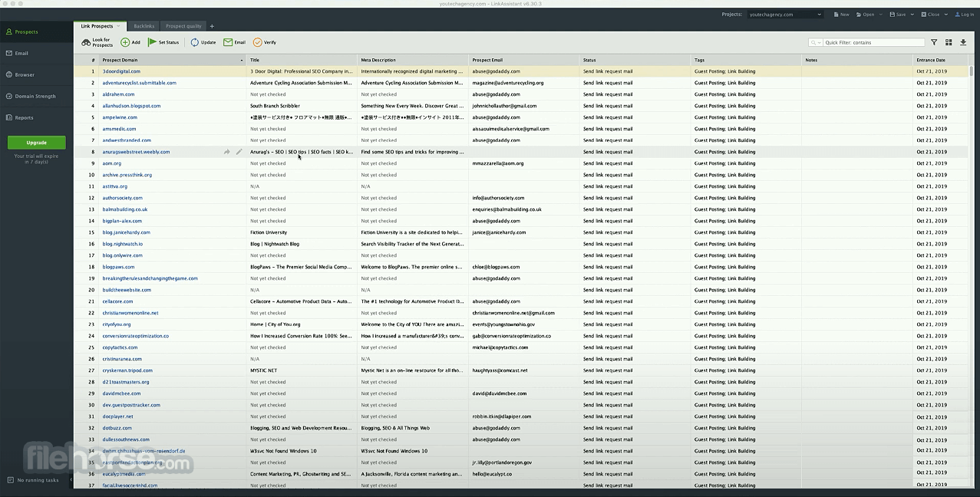Sort by the Tags column header
Viewport: 980px width, 497px height.
point(746,60)
